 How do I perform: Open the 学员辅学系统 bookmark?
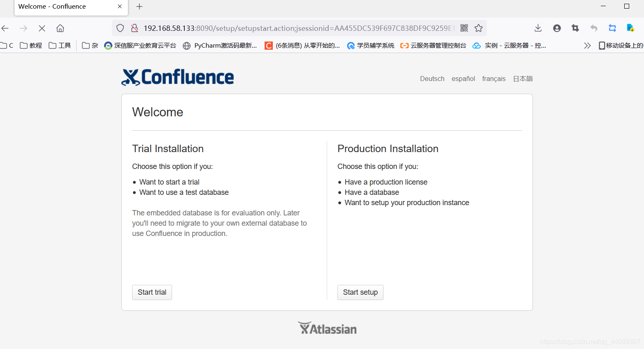(x=371, y=46)
